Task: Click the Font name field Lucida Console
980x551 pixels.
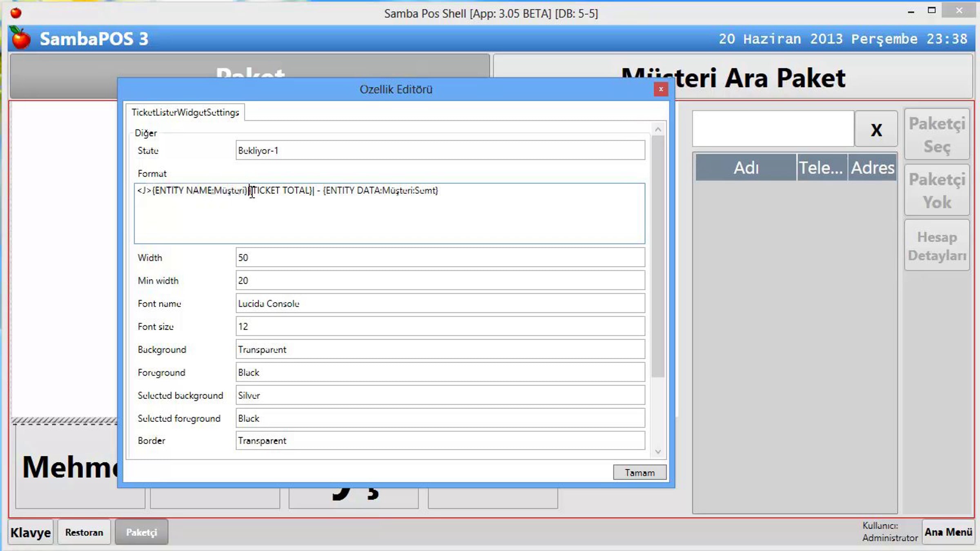Action: pos(440,303)
